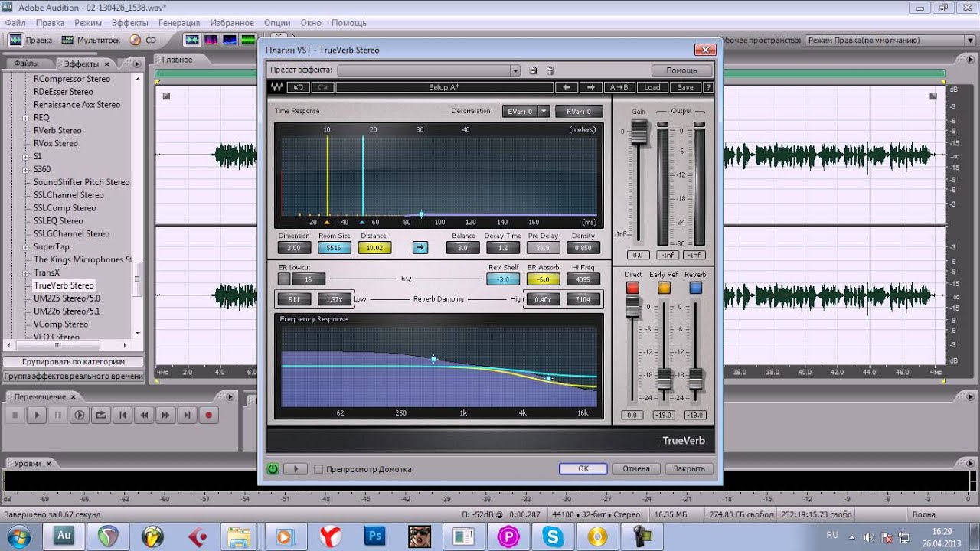Click the Early Ref level fader

[x=664, y=378]
